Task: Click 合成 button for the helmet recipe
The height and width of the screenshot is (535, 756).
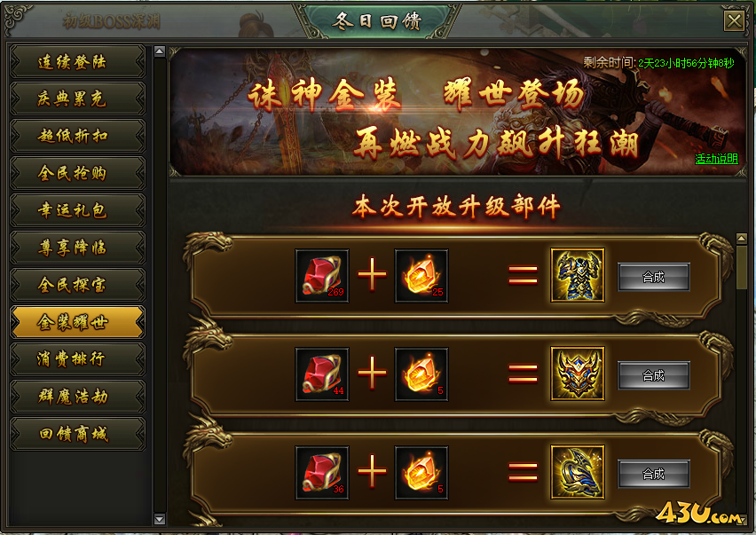Action: coord(654,375)
